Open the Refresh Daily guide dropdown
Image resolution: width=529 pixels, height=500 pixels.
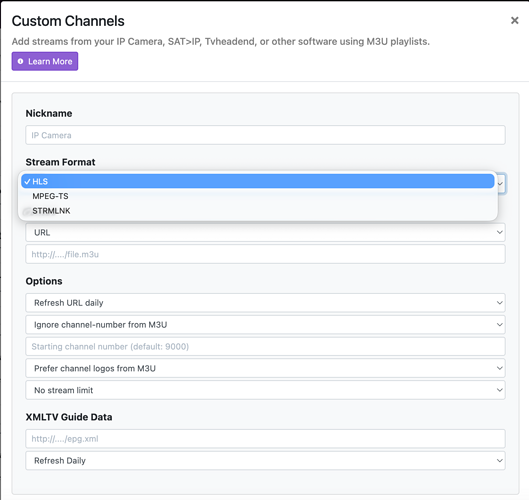pyautogui.click(x=265, y=461)
